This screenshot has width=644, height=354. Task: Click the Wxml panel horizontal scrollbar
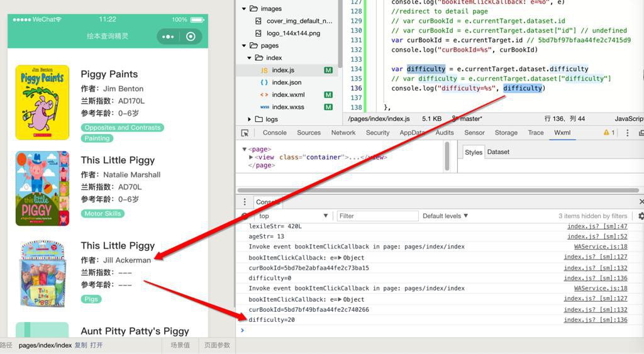coord(438,191)
